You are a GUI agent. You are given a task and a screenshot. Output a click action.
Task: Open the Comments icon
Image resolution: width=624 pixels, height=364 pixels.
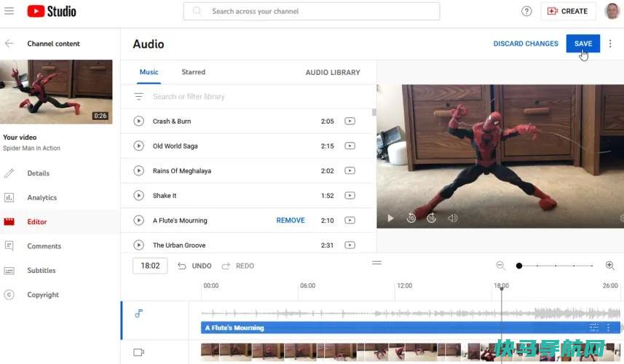point(9,246)
